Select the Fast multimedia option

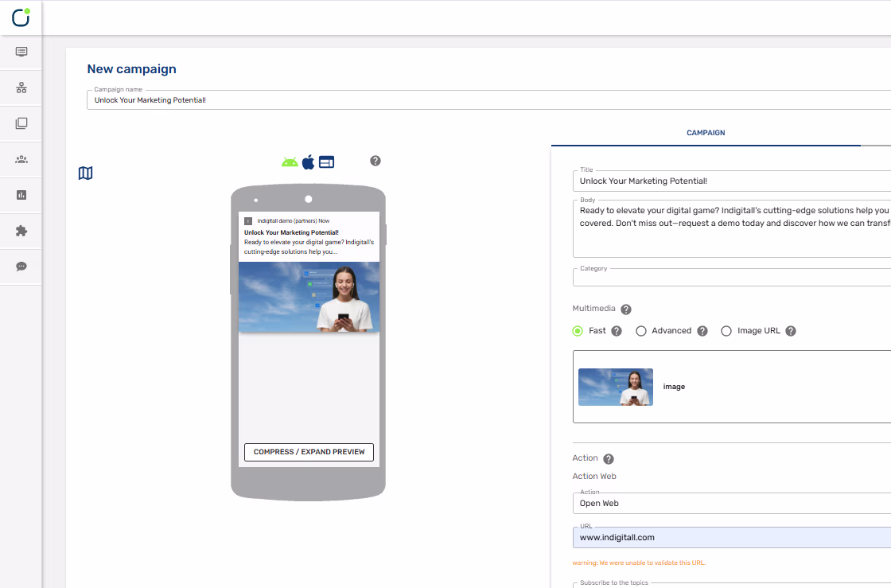[577, 330]
